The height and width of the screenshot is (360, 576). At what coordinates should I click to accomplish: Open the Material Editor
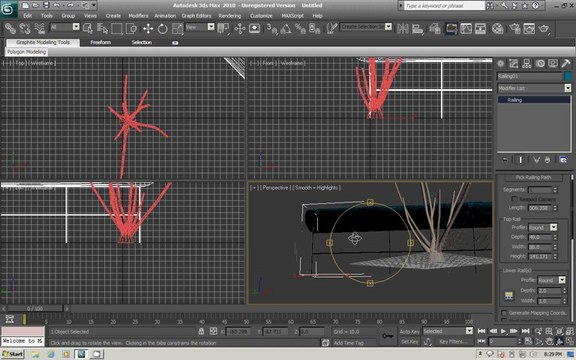point(497,28)
